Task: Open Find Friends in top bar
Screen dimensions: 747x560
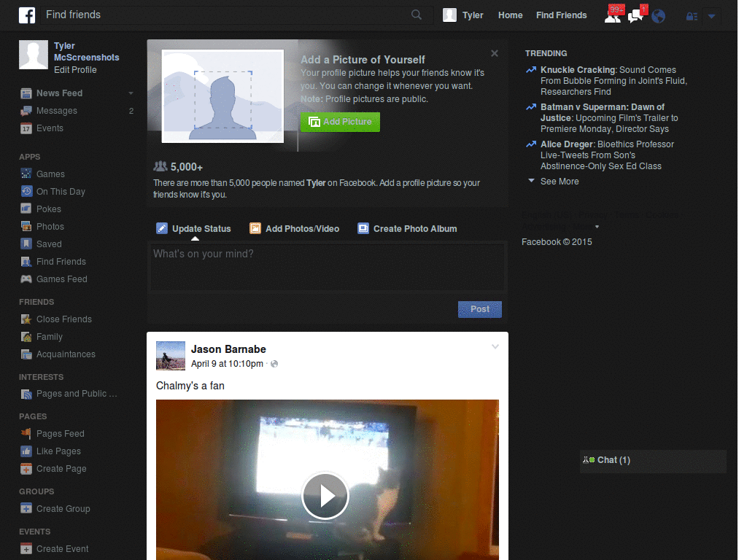Action: pos(561,15)
